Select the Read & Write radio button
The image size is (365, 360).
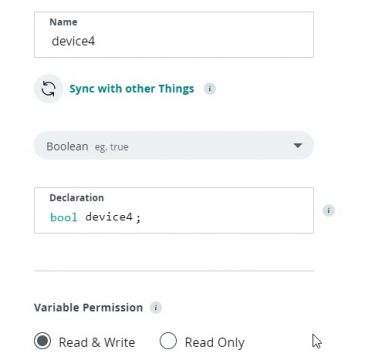click(42, 341)
